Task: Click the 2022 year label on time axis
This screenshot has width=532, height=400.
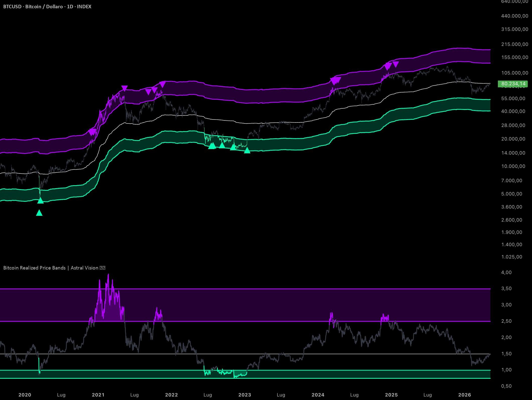Action: point(172,395)
